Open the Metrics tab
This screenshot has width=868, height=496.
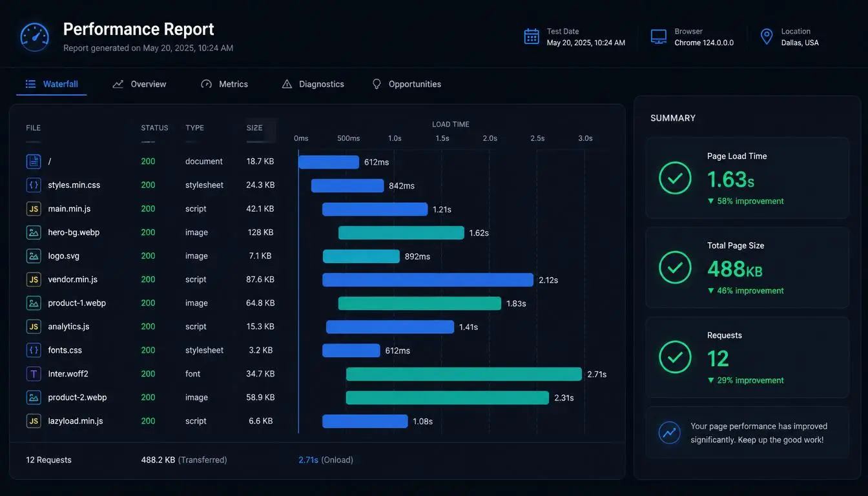coord(225,84)
